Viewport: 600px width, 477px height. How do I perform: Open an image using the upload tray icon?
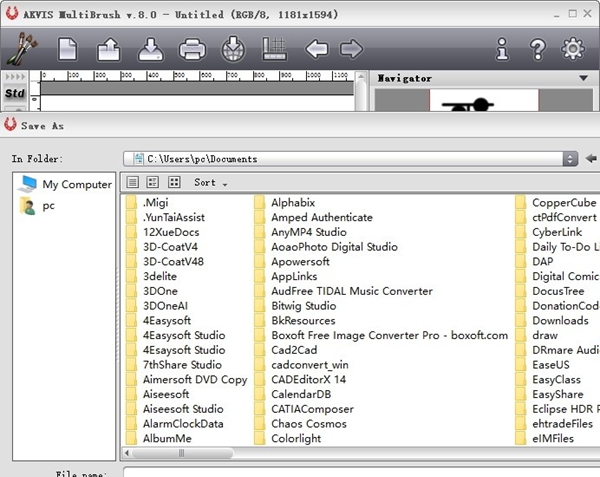click(x=109, y=49)
